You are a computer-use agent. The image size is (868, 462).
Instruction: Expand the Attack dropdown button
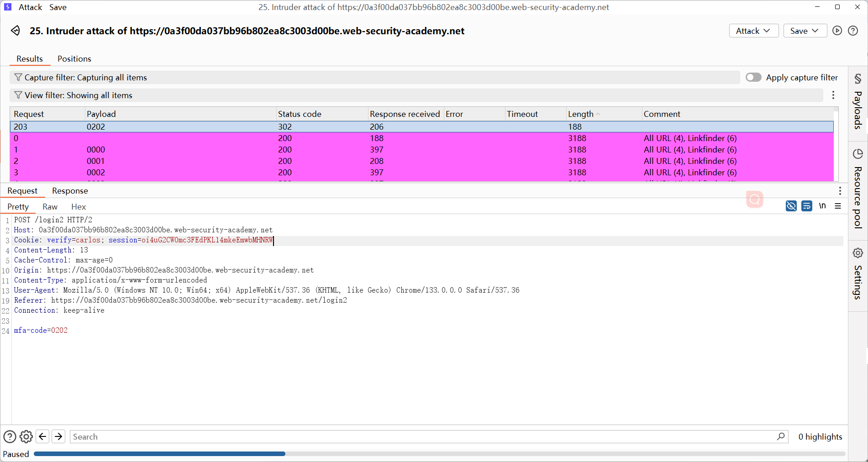753,31
